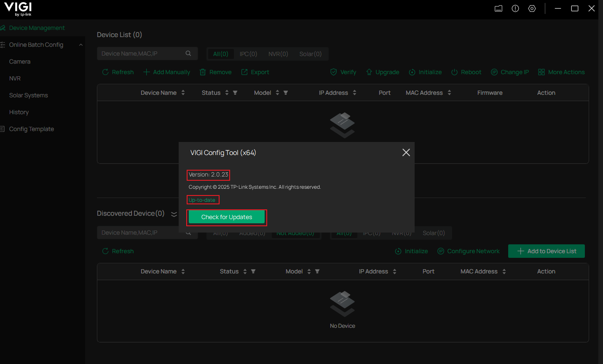603x364 pixels.
Task: Open the Model filter in Device List
Action: point(286,93)
